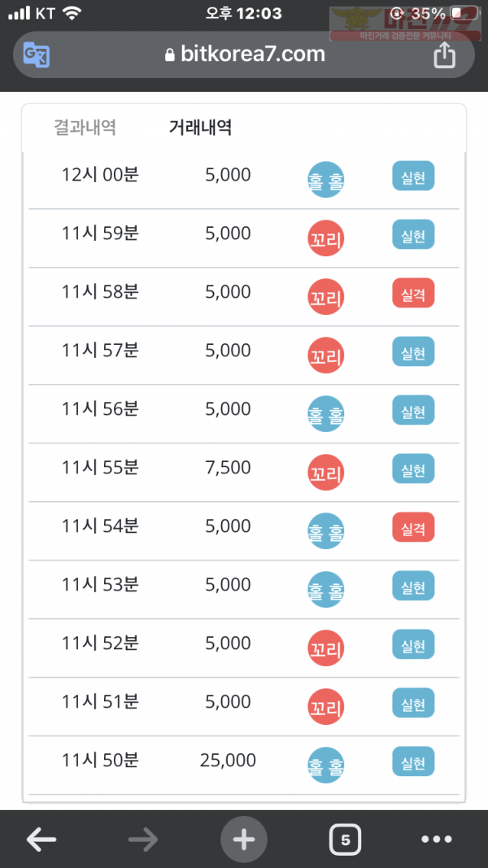The height and width of the screenshot is (868, 488).
Task: Tap the forward arrow navigation icon
Action: (143, 840)
